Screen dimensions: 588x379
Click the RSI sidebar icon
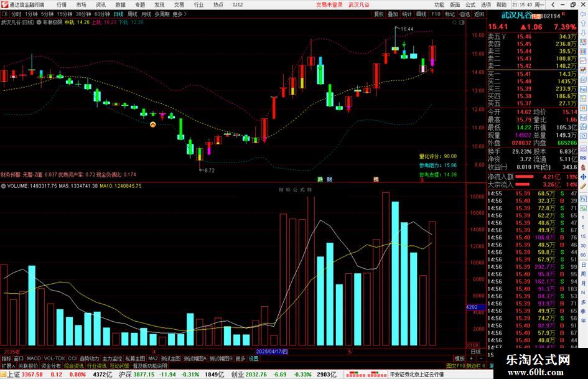(583, 158)
